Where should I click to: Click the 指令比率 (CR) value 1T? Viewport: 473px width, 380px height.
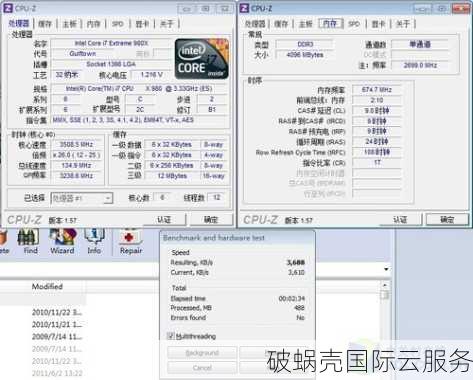[x=377, y=163]
